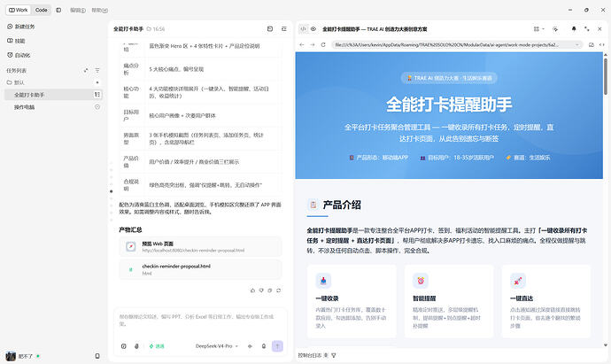Expand the preview panel to fullscreen
The image size is (611, 364).
587,29
